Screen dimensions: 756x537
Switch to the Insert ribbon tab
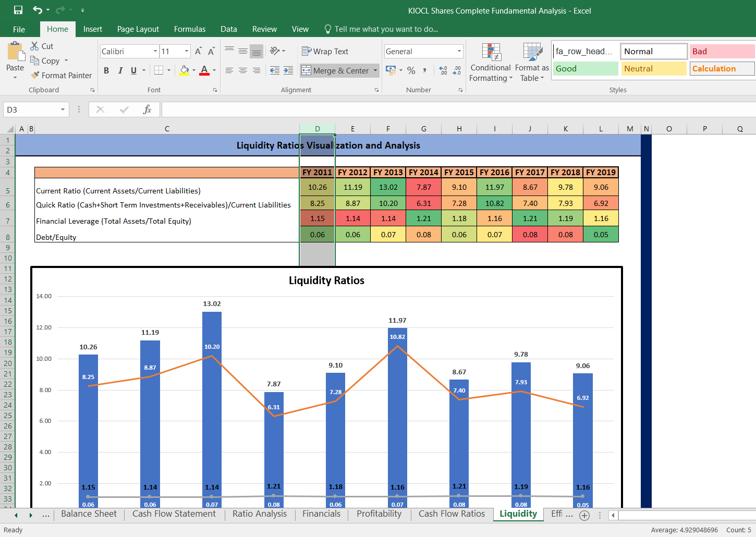coord(92,29)
